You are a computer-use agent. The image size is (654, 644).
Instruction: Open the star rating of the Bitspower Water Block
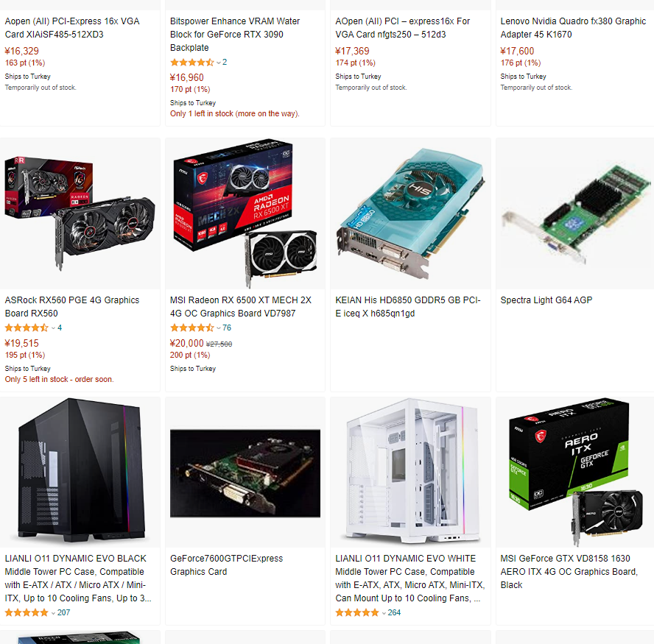(192, 63)
